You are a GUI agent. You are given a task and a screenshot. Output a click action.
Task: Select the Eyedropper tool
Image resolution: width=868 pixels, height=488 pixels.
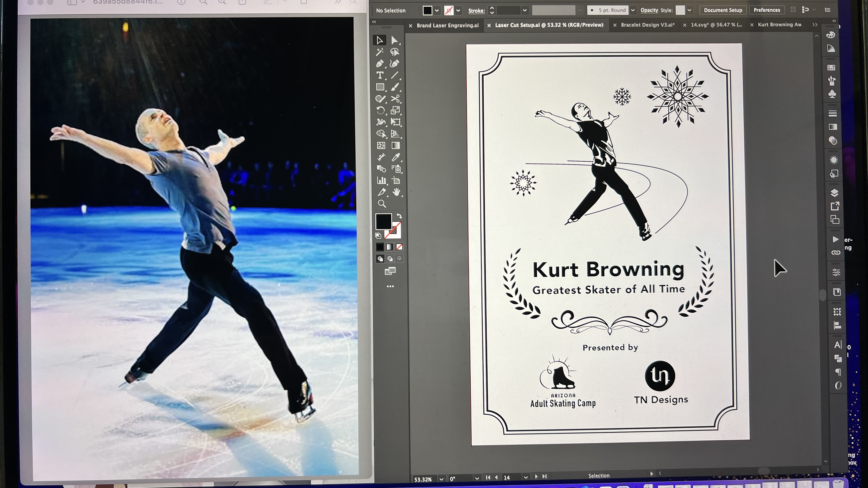(x=396, y=157)
